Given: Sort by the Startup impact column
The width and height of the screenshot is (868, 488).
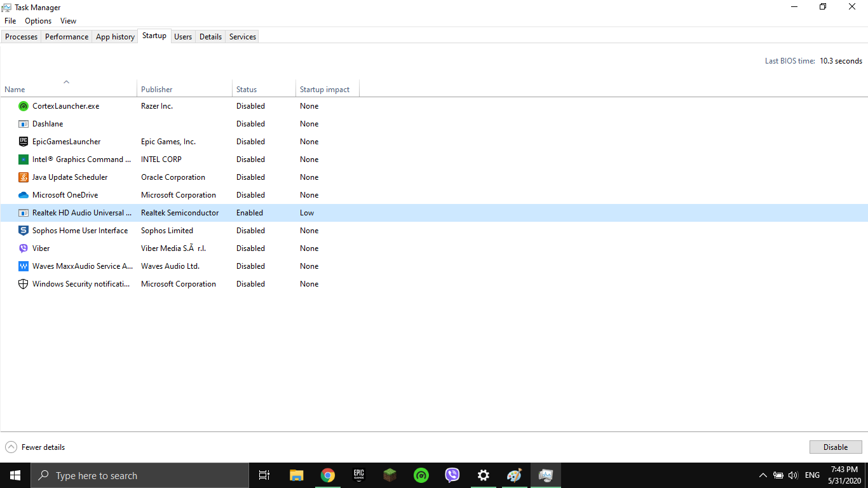Looking at the screenshot, I should click(x=328, y=90).
